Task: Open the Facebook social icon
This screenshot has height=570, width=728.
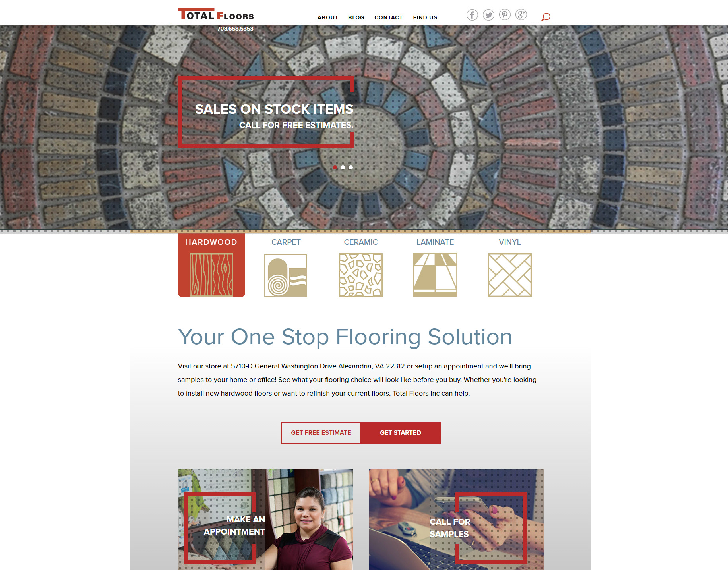Action: point(472,15)
